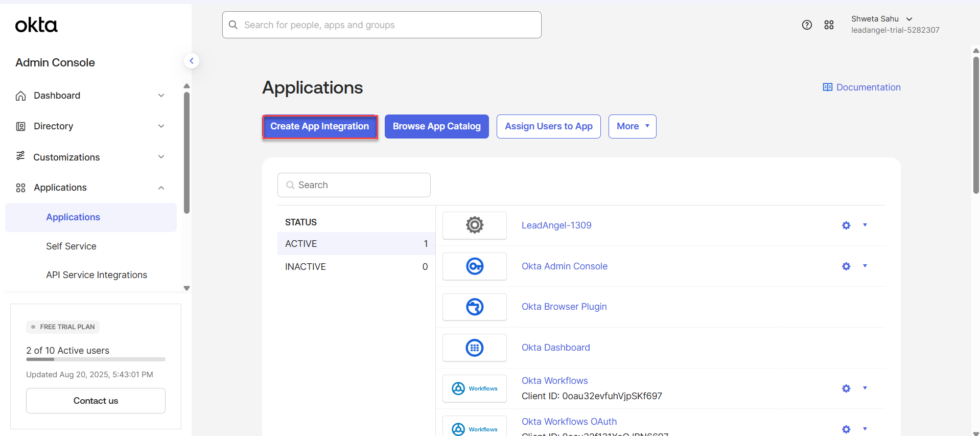The height and width of the screenshot is (436, 980).
Task: Open Dashboard in the sidebar
Action: (x=57, y=96)
